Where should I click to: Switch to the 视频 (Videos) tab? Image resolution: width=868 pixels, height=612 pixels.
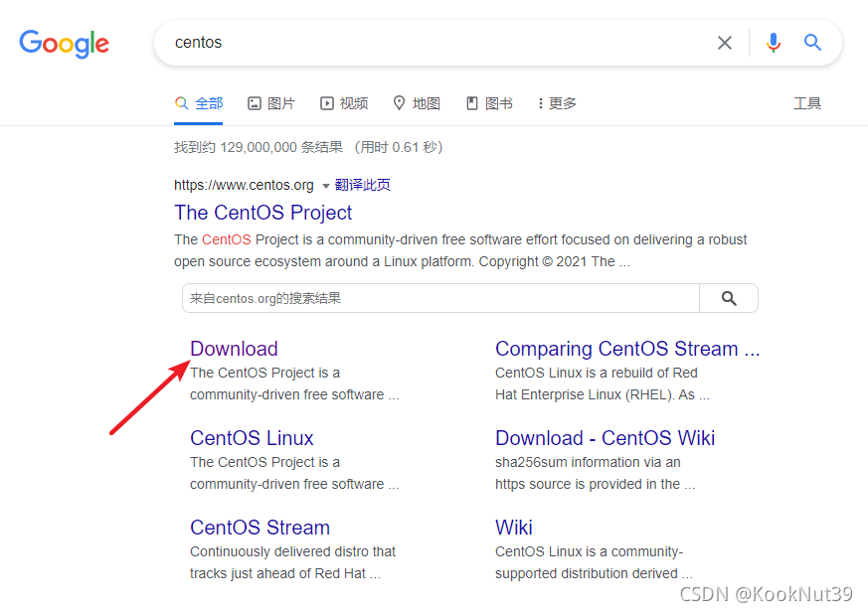344,103
